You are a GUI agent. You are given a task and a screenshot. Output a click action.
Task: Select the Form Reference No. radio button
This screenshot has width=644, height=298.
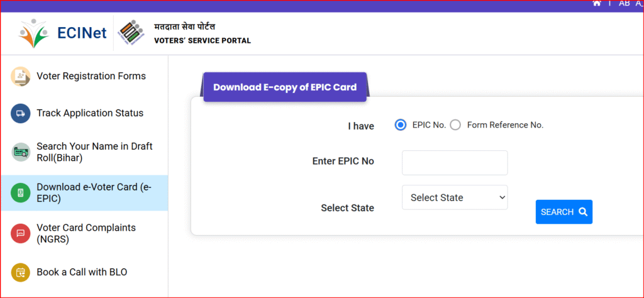click(x=455, y=124)
